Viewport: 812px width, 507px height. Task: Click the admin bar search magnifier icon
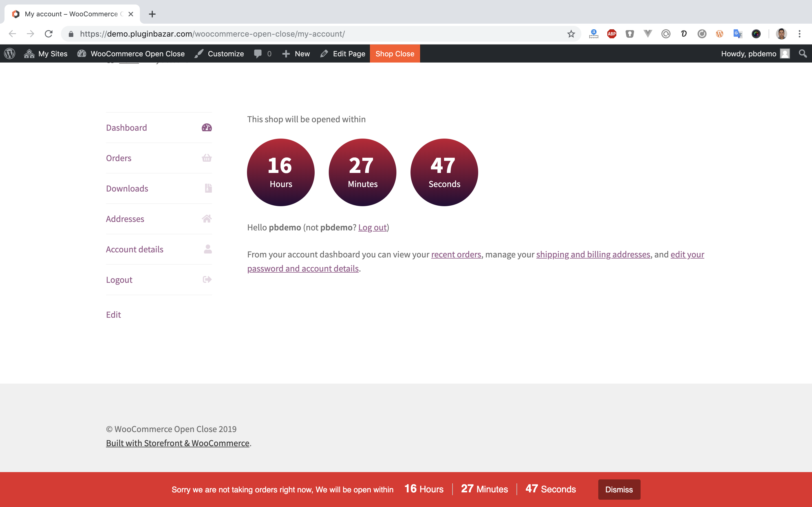tap(803, 54)
